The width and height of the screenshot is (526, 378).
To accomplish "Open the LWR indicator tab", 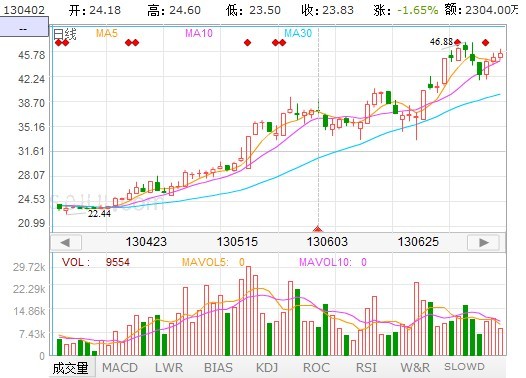I will coord(169,368).
